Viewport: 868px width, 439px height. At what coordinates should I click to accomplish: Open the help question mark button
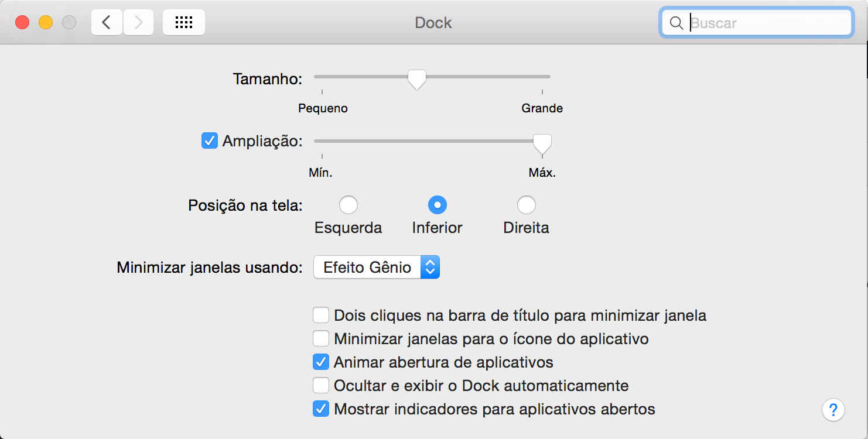click(833, 409)
